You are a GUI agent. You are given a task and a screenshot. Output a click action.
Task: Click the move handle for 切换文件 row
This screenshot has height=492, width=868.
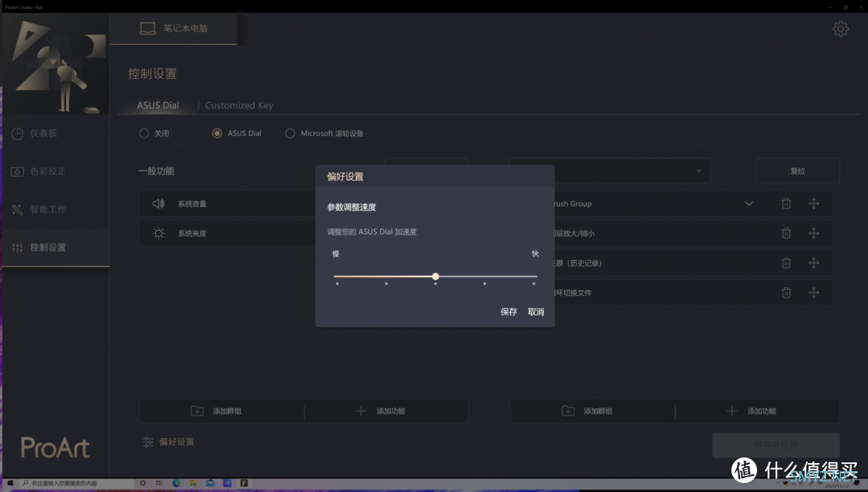tap(813, 293)
